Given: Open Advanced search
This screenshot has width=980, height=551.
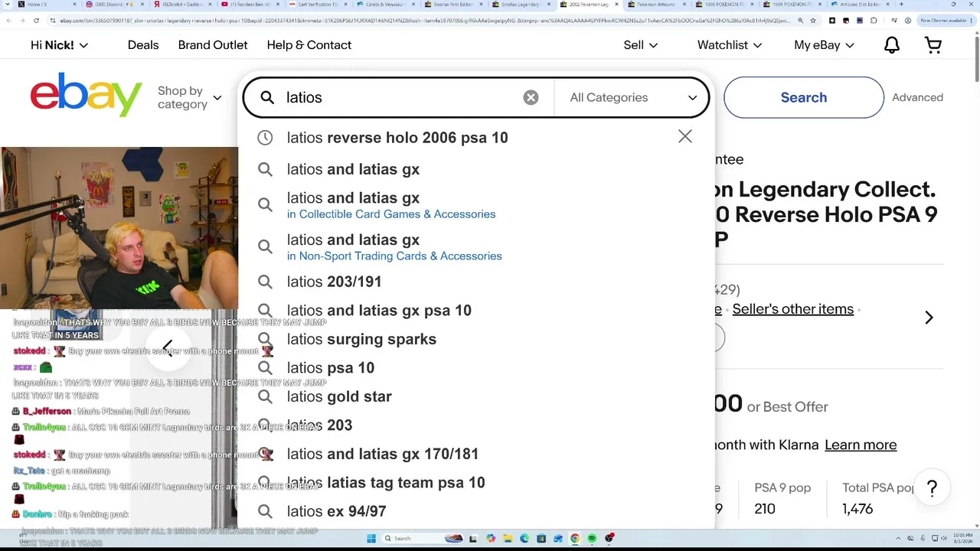Looking at the screenshot, I should click(917, 97).
